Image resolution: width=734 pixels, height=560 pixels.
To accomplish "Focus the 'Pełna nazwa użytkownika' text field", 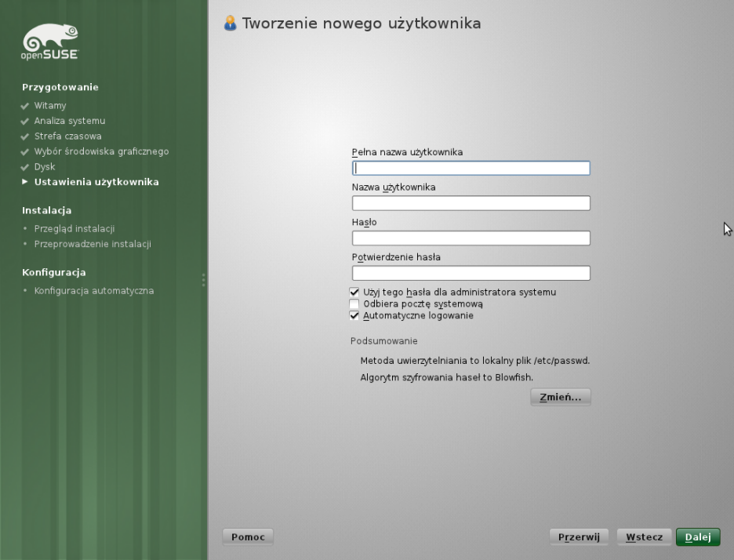I will click(471, 168).
